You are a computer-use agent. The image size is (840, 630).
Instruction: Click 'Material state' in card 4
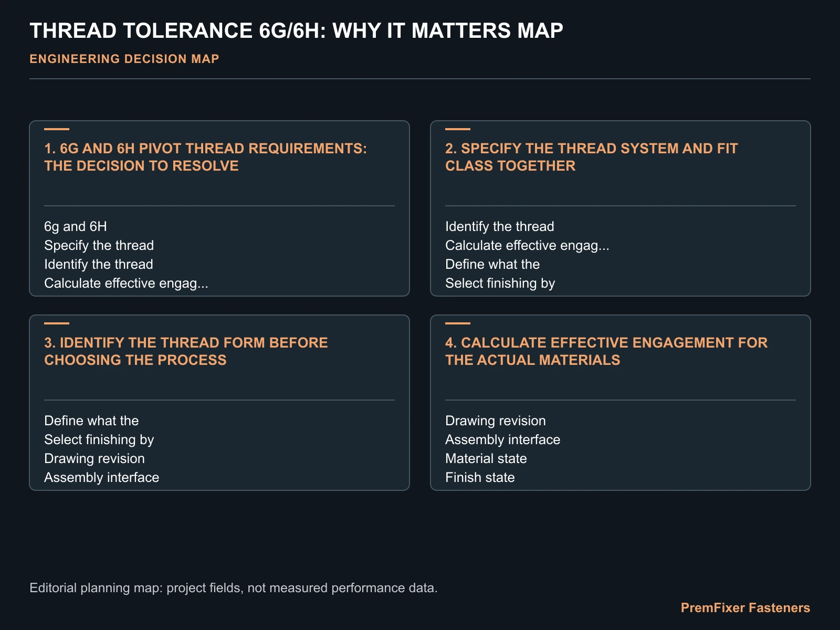click(486, 458)
